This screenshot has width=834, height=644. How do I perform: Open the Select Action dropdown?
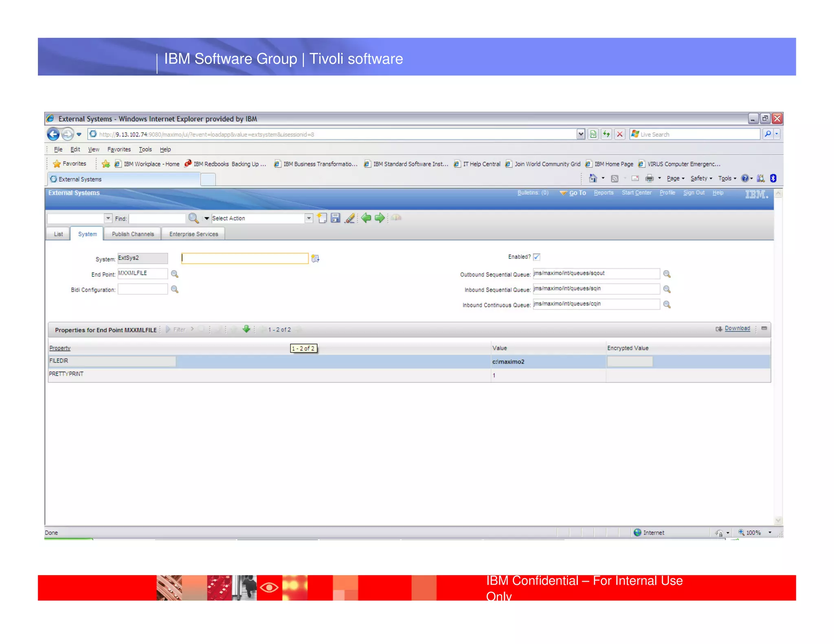point(309,218)
